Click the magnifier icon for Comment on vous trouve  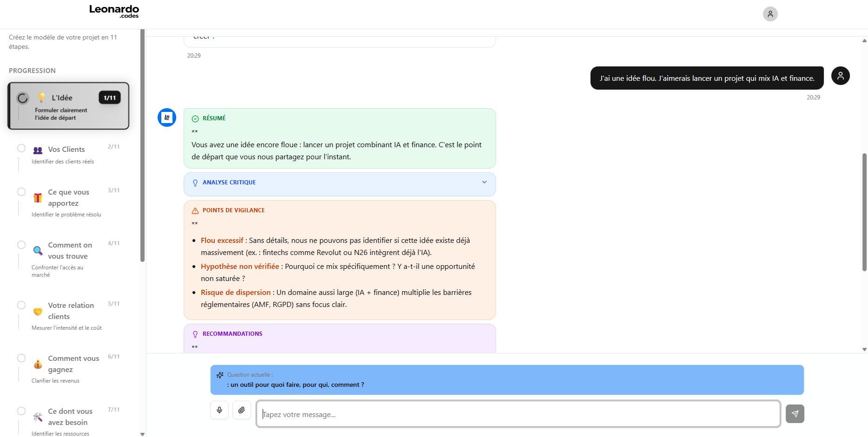click(x=38, y=251)
